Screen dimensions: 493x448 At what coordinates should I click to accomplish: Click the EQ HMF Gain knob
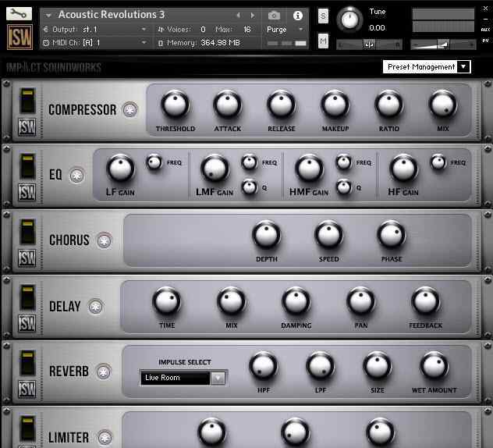coord(310,169)
